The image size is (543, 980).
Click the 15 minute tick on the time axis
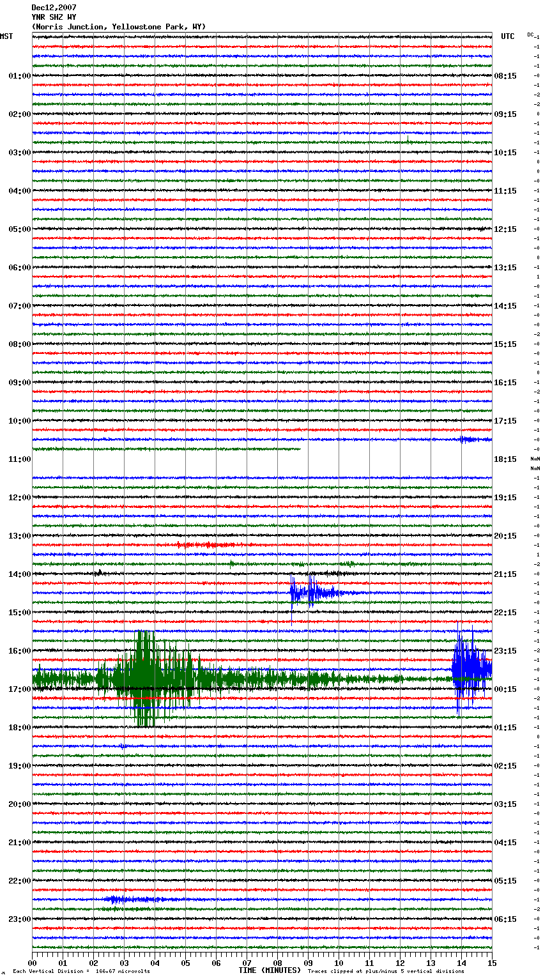point(492,963)
